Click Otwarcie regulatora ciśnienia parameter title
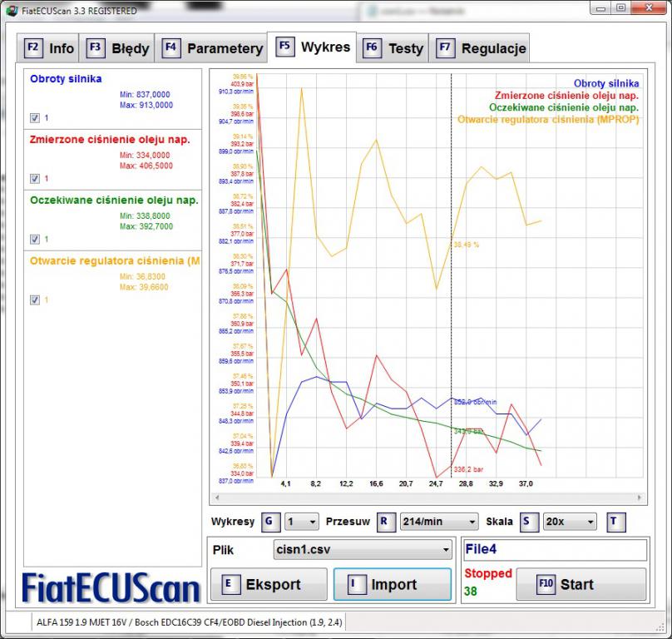The height and width of the screenshot is (639, 672). 115,260
